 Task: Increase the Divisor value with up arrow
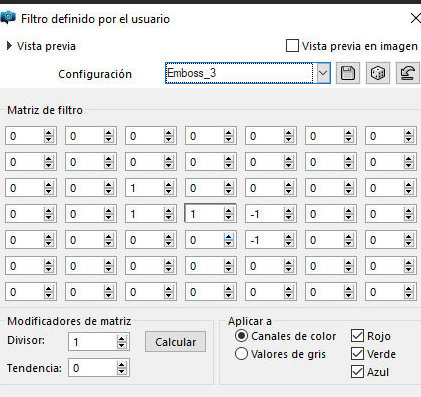coord(122,339)
